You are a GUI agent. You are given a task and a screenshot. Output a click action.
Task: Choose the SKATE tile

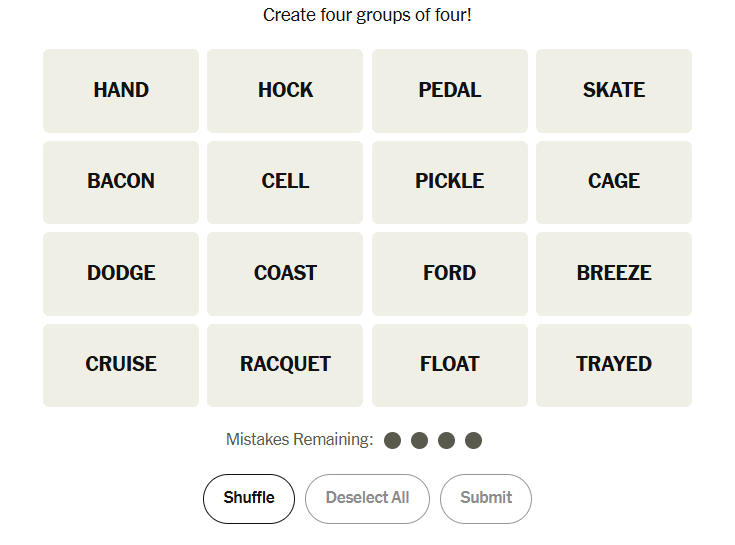(613, 90)
